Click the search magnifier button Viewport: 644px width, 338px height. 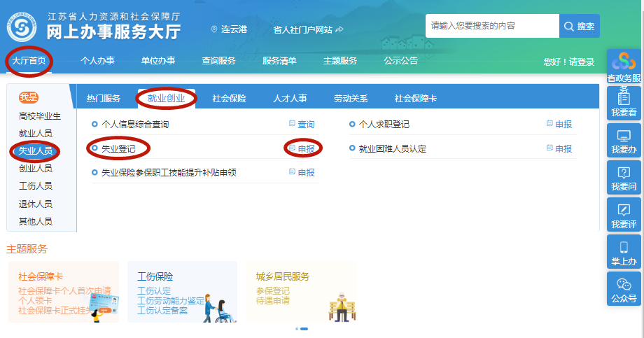[x=579, y=26]
